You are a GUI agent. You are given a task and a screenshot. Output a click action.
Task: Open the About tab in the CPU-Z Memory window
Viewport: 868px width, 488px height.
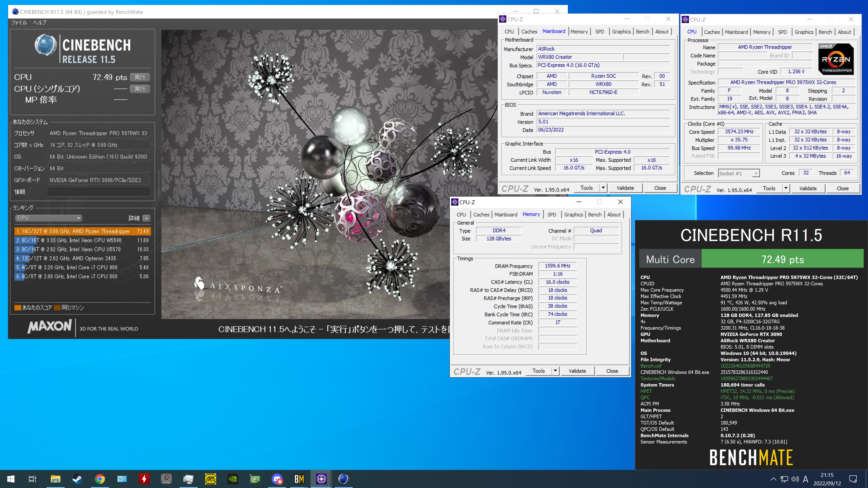pos(614,215)
